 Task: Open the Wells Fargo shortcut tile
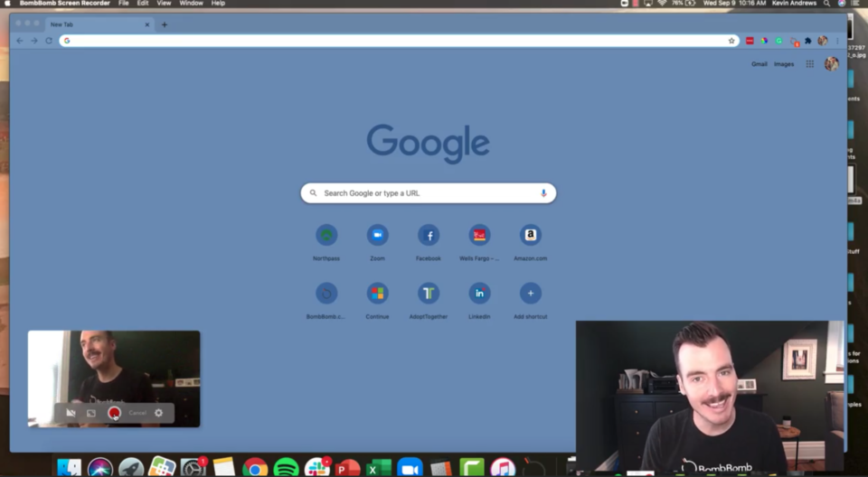point(479,235)
